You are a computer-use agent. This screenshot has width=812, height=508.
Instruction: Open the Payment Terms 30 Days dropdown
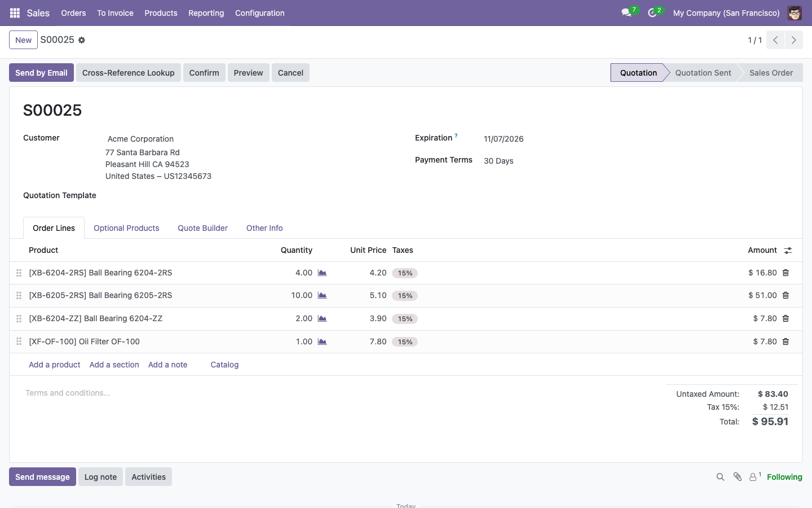636,161
